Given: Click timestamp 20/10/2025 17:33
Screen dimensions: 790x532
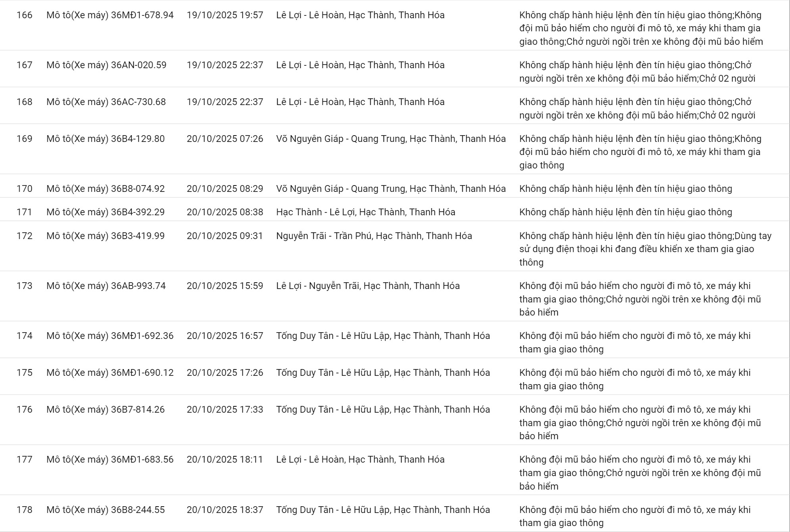Looking at the screenshot, I should 225,410.
